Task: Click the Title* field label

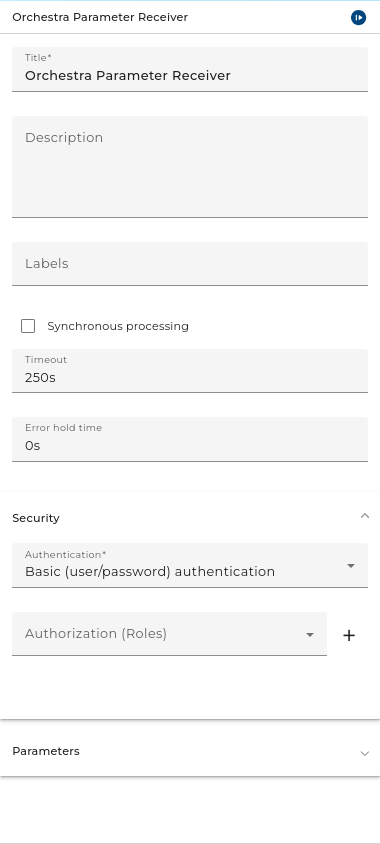Action: (x=38, y=58)
